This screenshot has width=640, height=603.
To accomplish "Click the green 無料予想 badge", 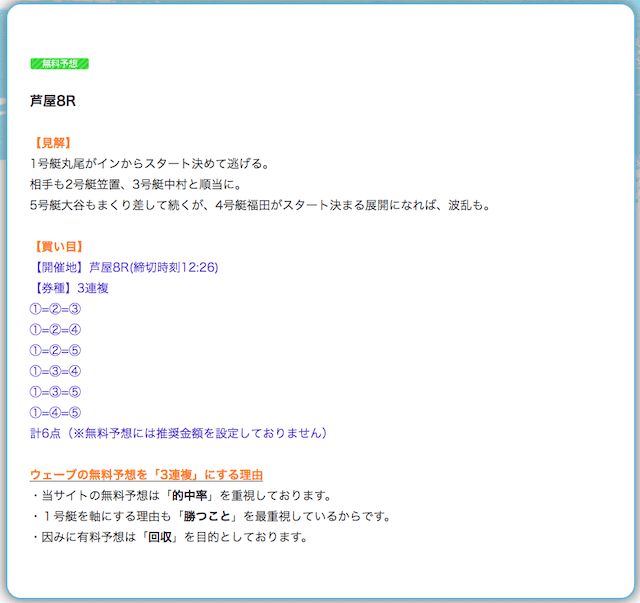I will (x=60, y=64).
